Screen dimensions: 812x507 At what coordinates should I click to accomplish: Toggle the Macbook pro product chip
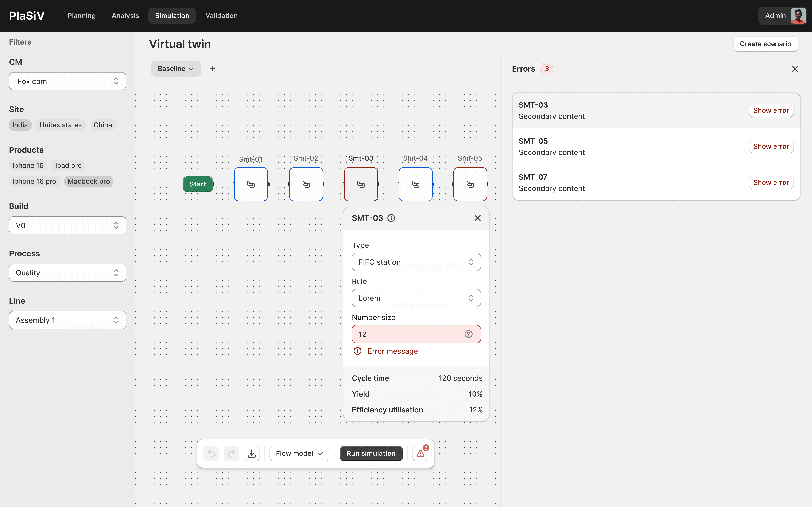[89, 181]
